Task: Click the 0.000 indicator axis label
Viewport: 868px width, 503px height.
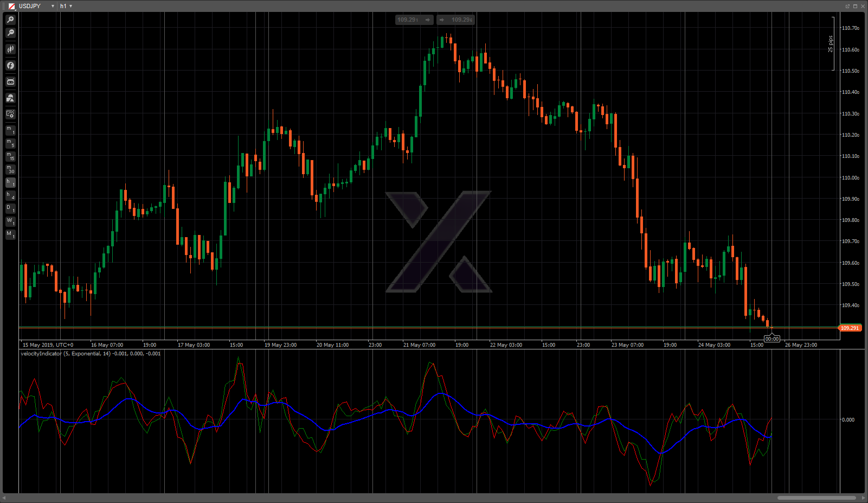Action: pos(848,420)
